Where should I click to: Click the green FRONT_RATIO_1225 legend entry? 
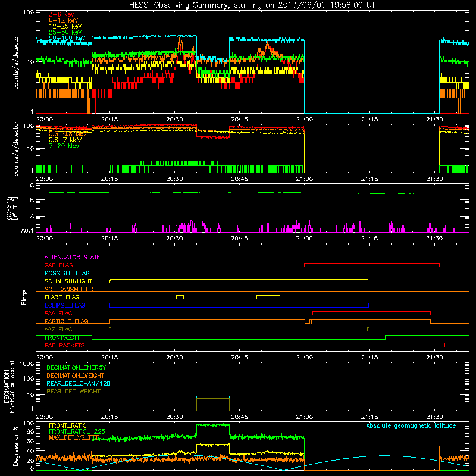[x=77, y=431]
